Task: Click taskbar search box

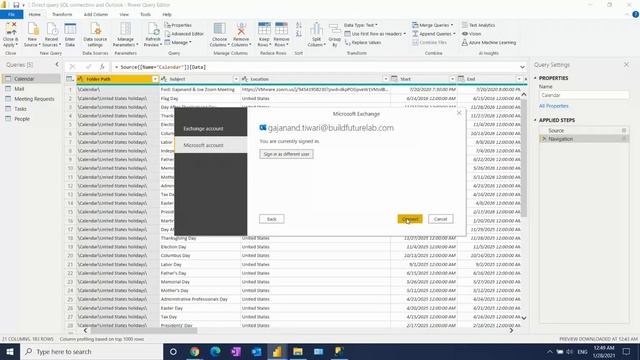Action: click(x=91, y=351)
